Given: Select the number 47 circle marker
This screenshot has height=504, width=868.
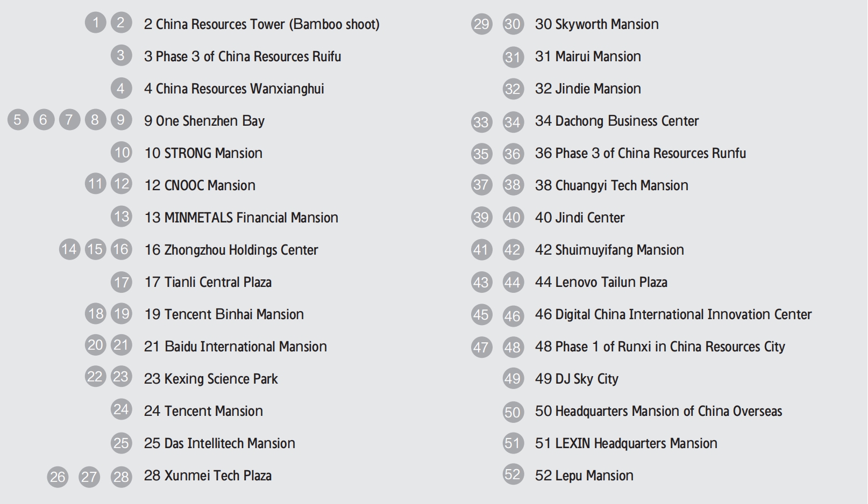Looking at the screenshot, I should point(481,348).
